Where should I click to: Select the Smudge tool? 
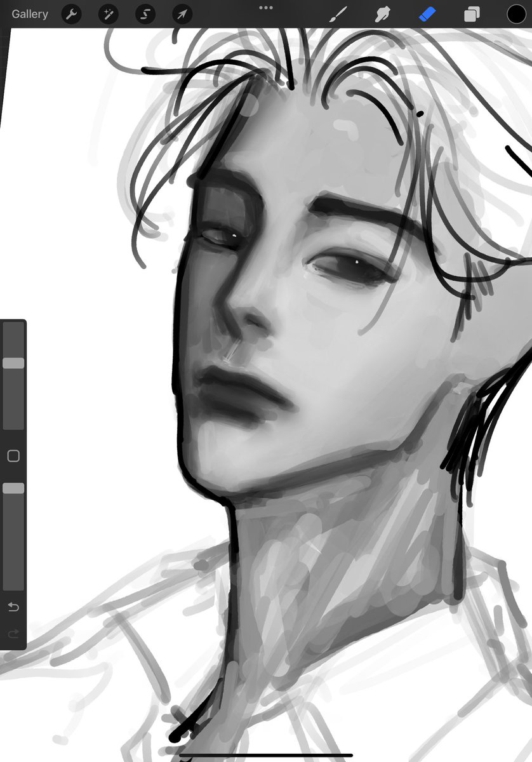coord(382,14)
